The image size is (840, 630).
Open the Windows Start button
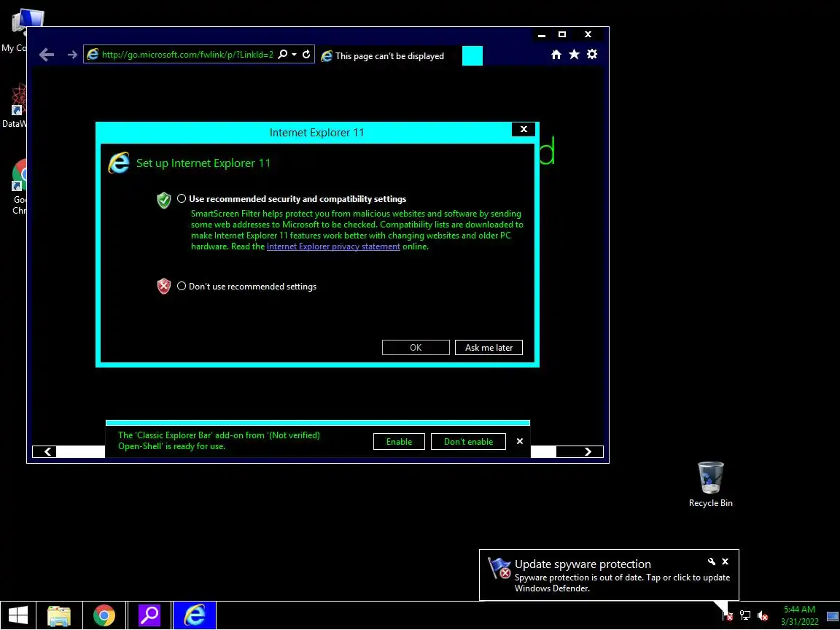pos(18,615)
